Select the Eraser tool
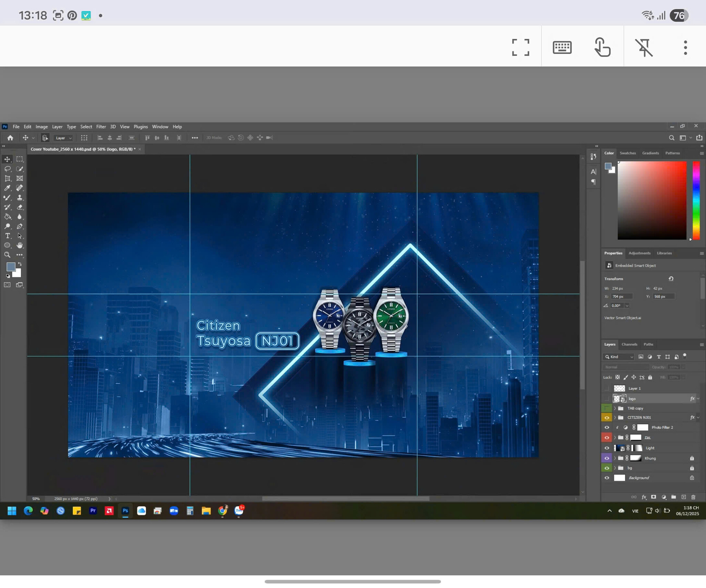Image resolution: width=706 pixels, height=588 pixels. pyautogui.click(x=20, y=207)
